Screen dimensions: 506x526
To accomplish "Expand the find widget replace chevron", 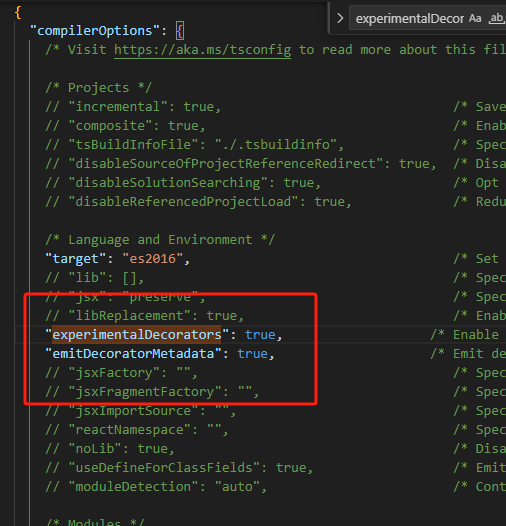I will [x=340, y=18].
